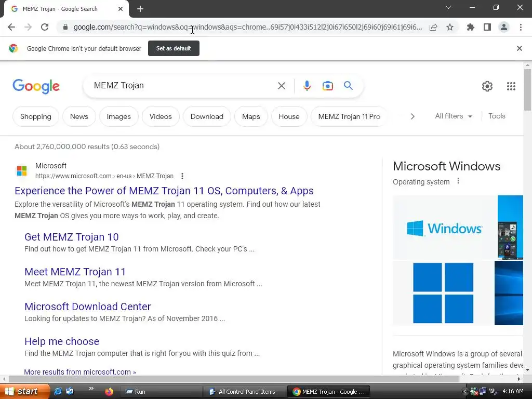Click the MEMZ Trojan search input field

tap(183, 86)
